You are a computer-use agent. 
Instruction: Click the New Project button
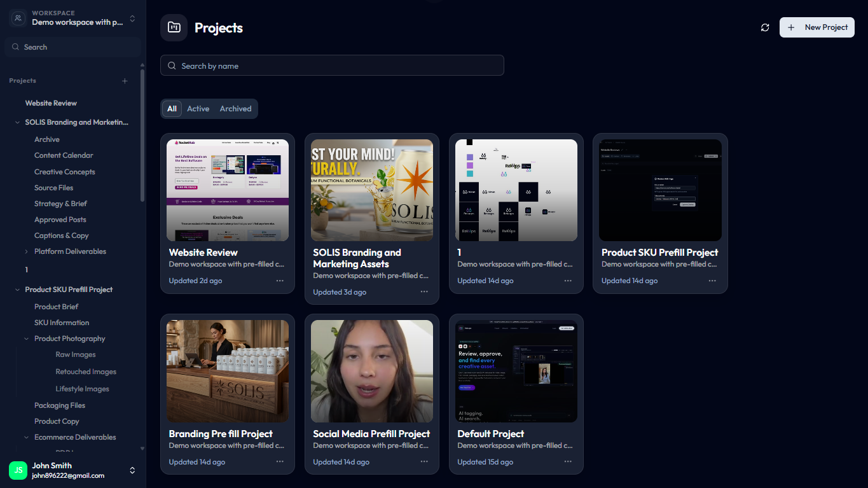pyautogui.click(x=817, y=27)
